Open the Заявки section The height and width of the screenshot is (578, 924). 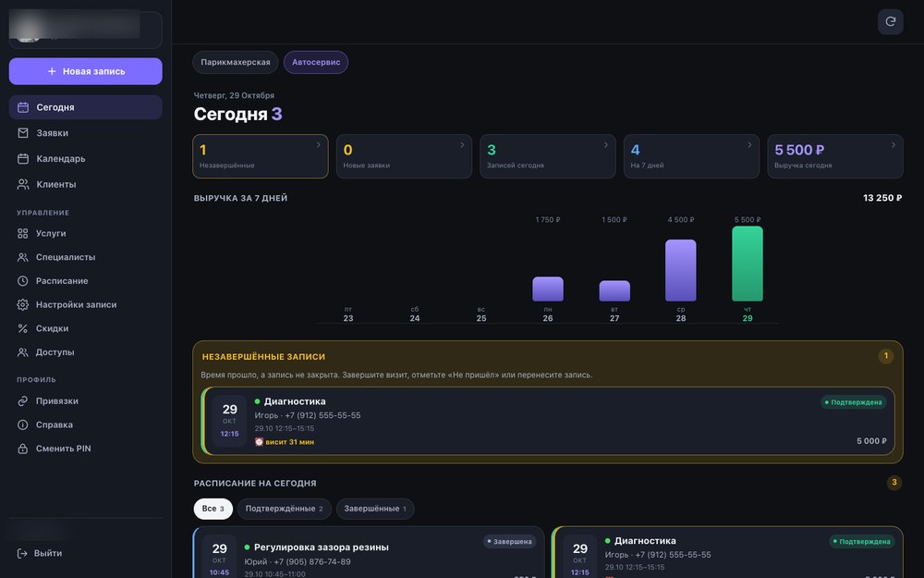coord(85,133)
